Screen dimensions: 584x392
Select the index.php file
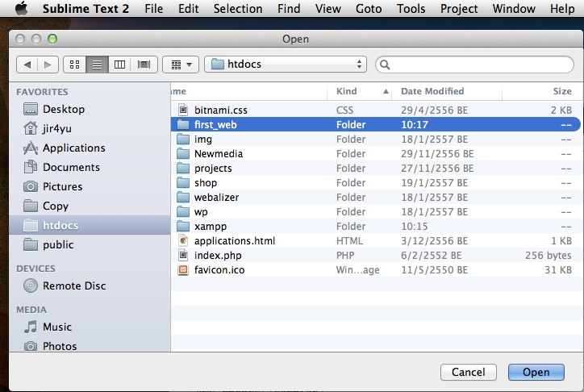[376, 256]
